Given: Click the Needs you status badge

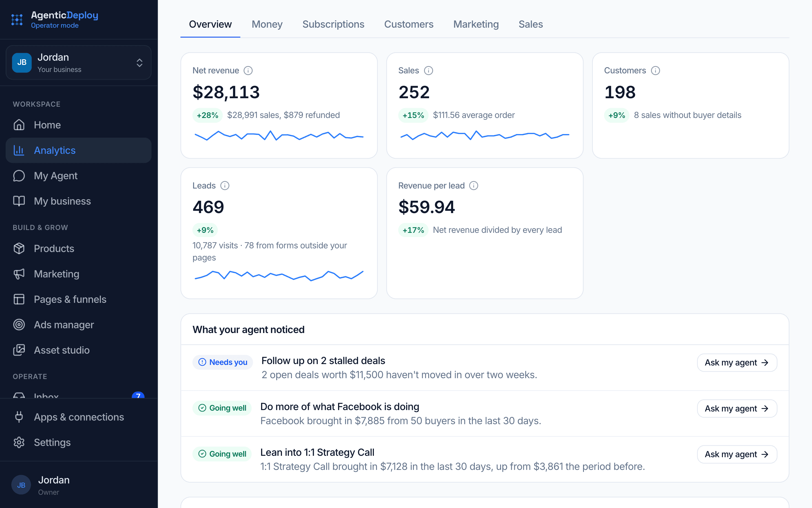Looking at the screenshot, I should [x=222, y=362].
